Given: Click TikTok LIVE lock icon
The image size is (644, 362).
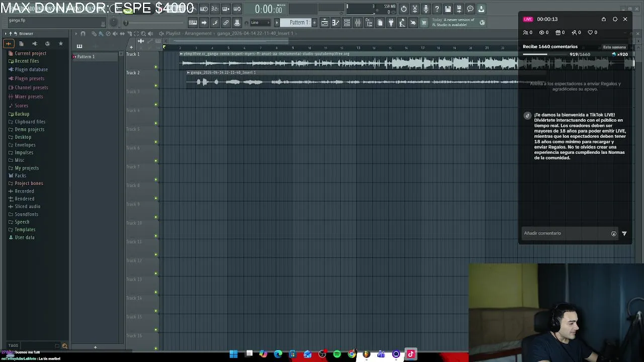Looking at the screenshot, I should click(x=604, y=19).
